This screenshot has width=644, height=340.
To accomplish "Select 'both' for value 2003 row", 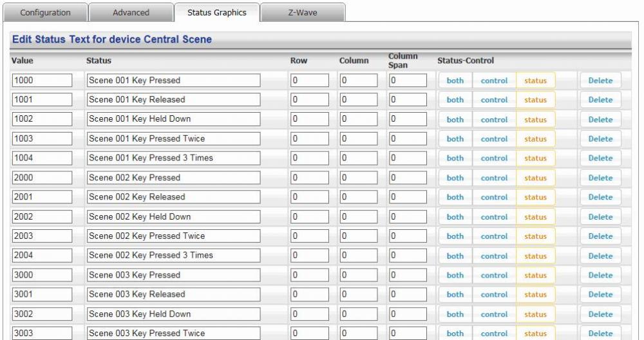I will (x=455, y=236).
